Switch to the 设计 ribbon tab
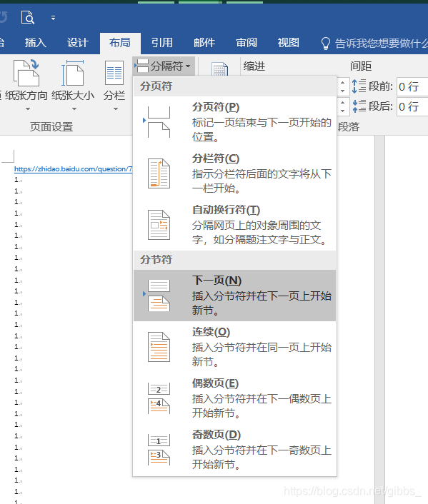 click(78, 42)
